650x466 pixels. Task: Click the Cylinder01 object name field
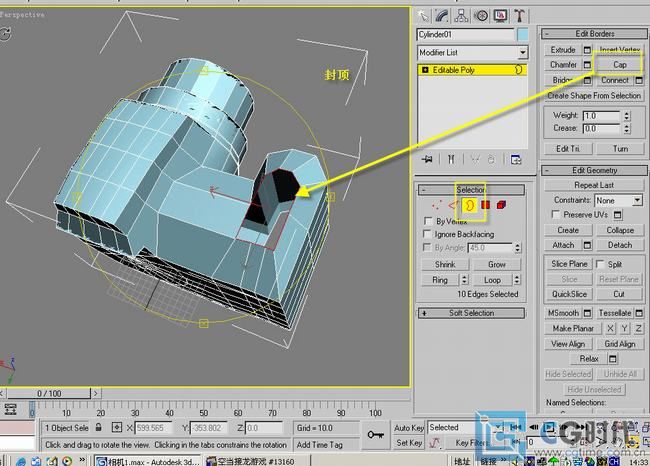(x=465, y=34)
